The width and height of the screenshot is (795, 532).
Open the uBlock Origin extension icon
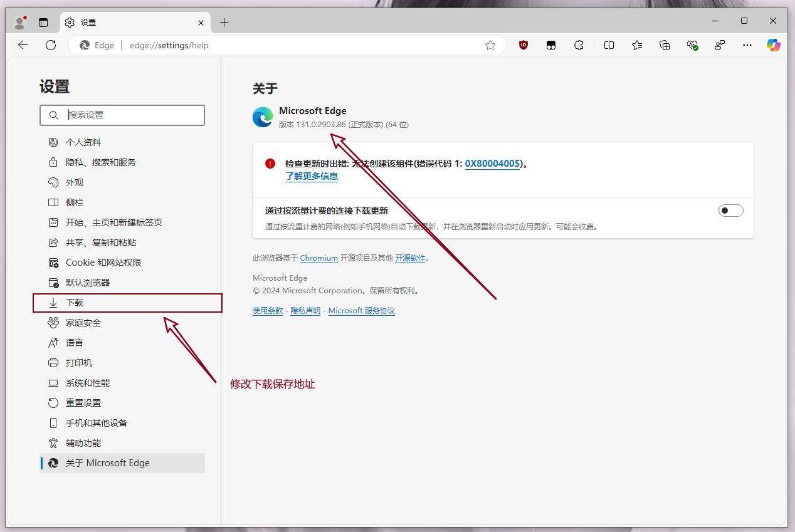(x=524, y=45)
